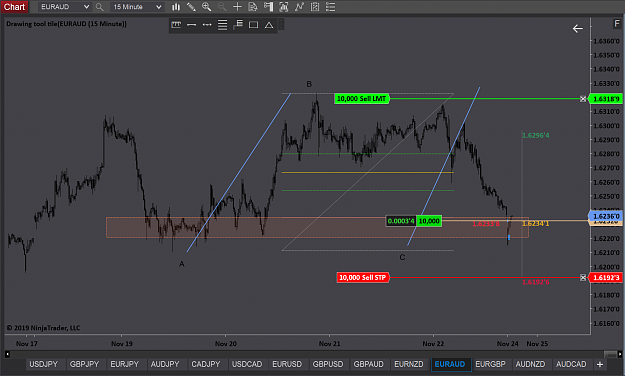Switch to the CADJPY tab

pyautogui.click(x=206, y=364)
